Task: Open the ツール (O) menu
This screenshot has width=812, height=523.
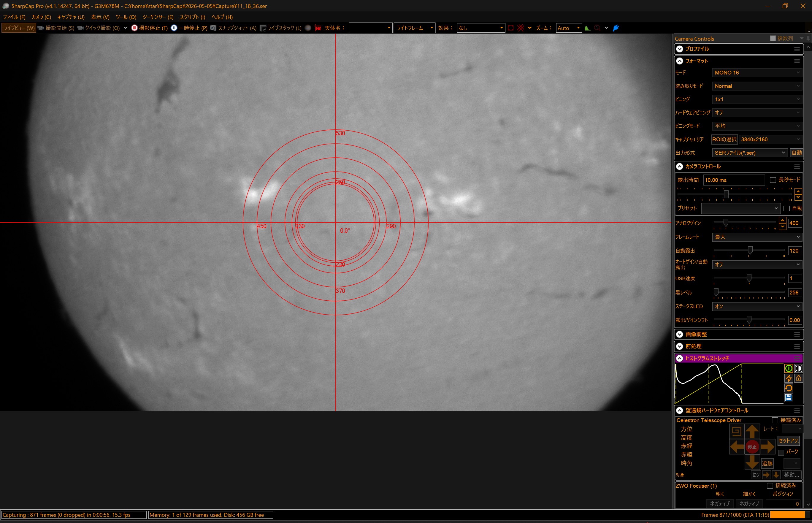Action: pyautogui.click(x=126, y=17)
